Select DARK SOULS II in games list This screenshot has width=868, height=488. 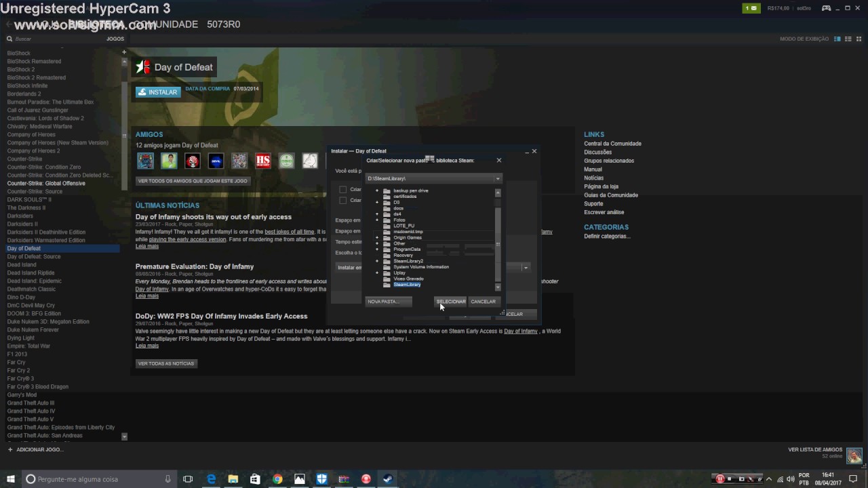29,200
